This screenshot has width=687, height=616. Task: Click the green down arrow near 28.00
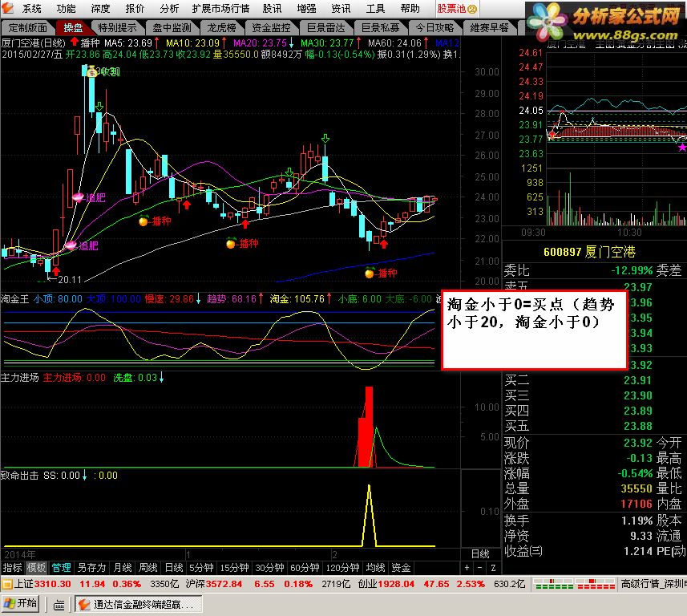click(99, 106)
